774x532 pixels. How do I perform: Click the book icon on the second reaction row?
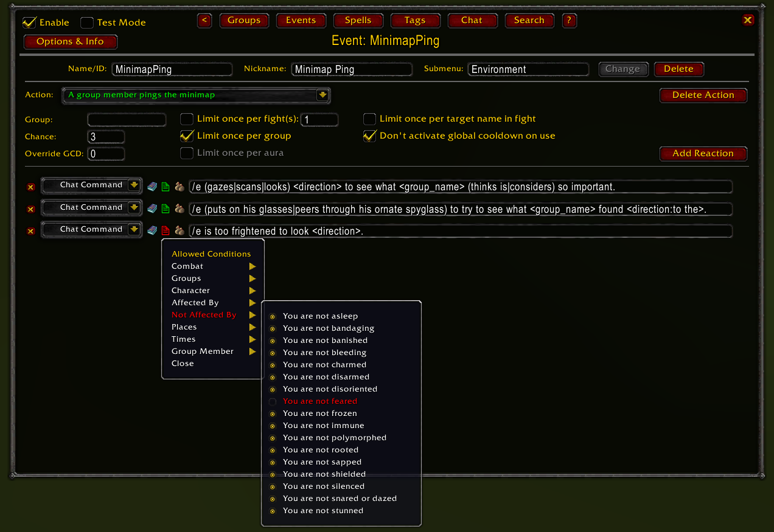click(152, 209)
